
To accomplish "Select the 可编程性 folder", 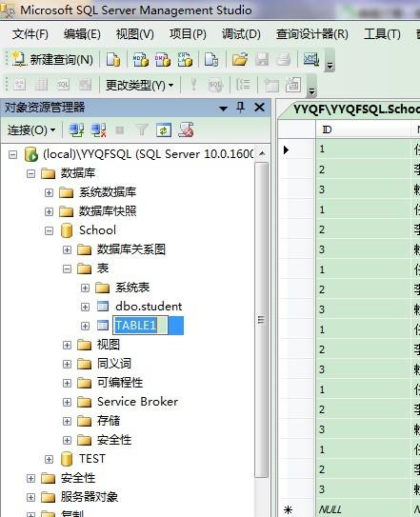I will (x=120, y=383).
